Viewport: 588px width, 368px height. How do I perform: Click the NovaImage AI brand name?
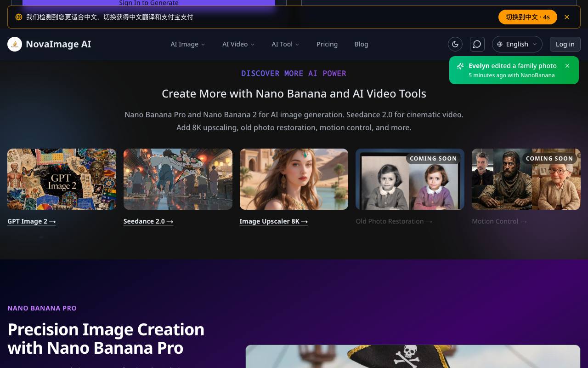click(x=58, y=44)
